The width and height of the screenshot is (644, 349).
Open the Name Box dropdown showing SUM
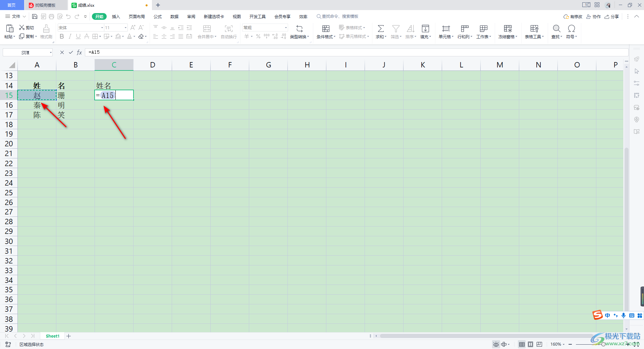pyautogui.click(x=51, y=52)
